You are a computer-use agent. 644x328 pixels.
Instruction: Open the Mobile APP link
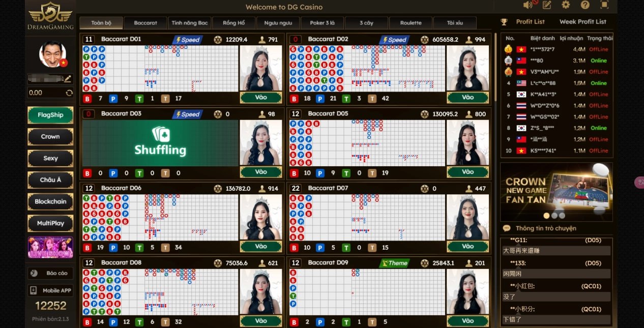(50, 290)
